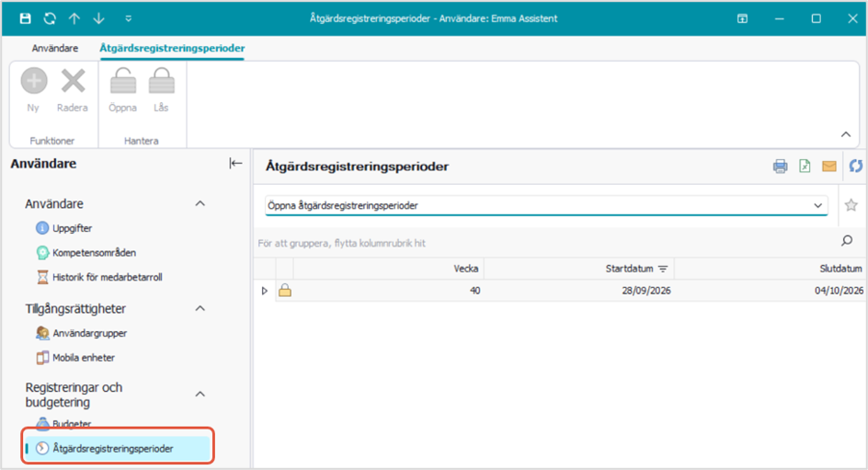Select the Åtgärdsregistreringsperioder ribbon tab

[172, 48]
